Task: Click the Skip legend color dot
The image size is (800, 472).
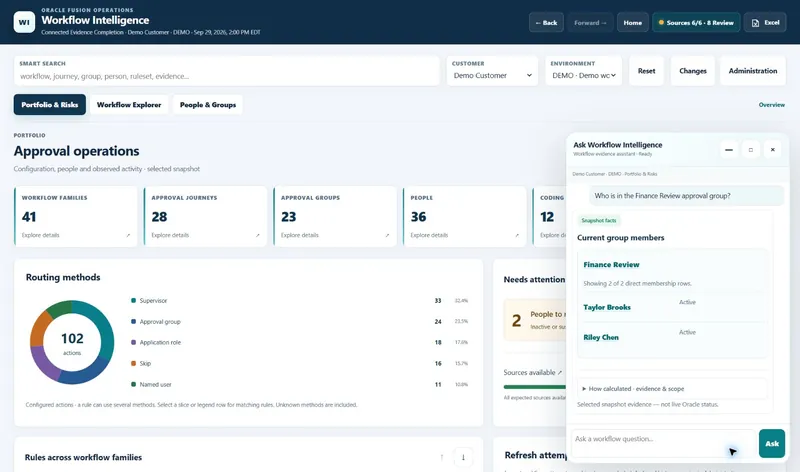Action: 133,363
